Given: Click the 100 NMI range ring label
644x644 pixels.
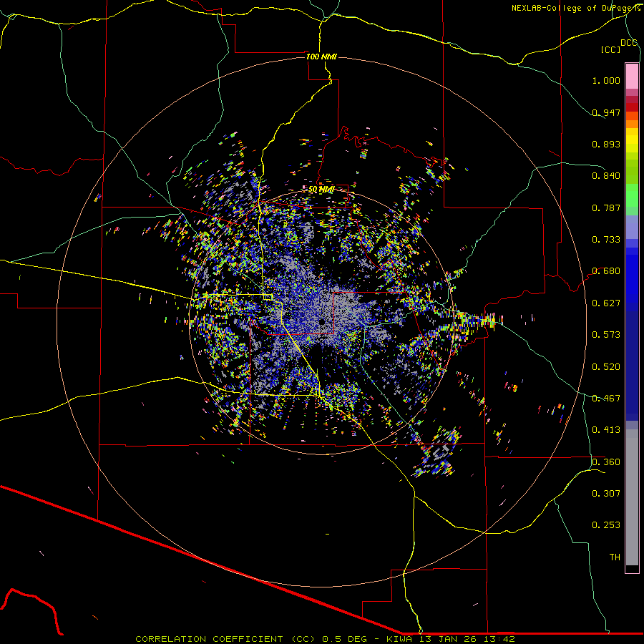Looking at the screenshot, I should 321,57.
